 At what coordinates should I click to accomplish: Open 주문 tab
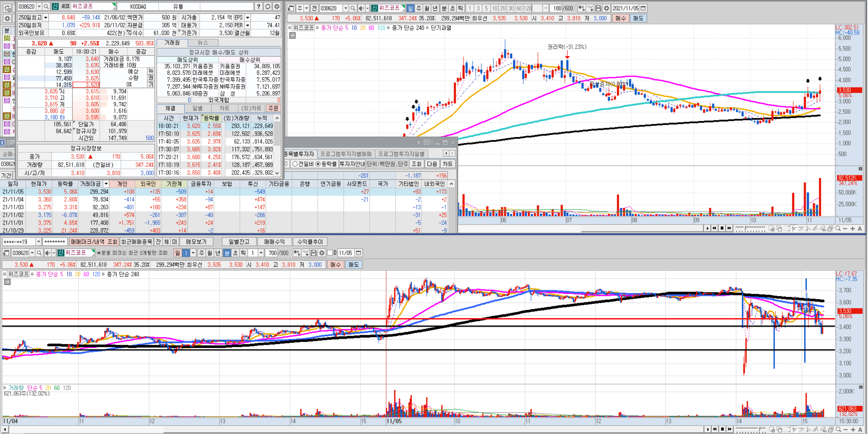273,108
